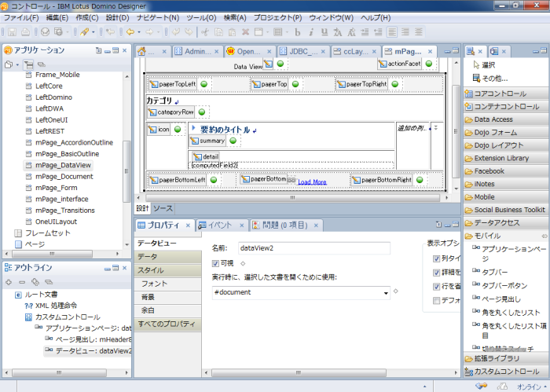550x392 pixels.
Task: Switch to the ソース tab
Action: 163,209
